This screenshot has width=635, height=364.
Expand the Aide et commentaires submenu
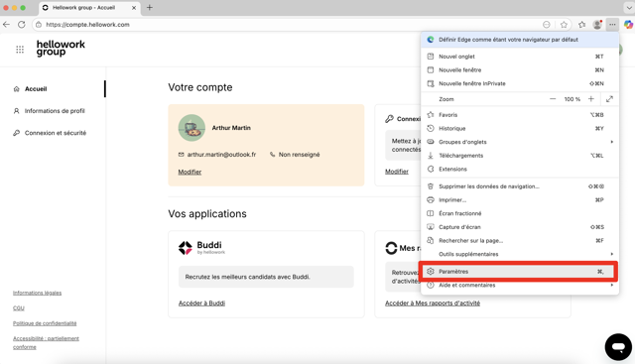pos(520,285)
